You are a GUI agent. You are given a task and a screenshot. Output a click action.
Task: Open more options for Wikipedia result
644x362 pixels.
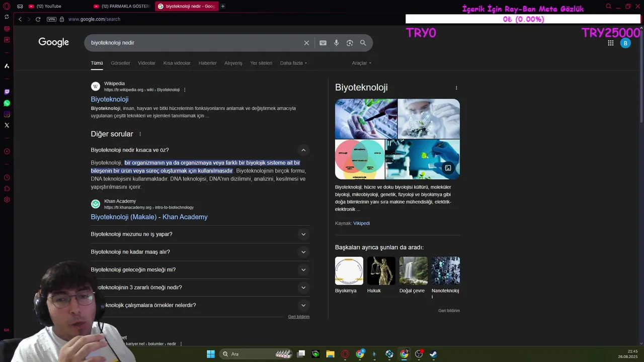click(185, 90)
